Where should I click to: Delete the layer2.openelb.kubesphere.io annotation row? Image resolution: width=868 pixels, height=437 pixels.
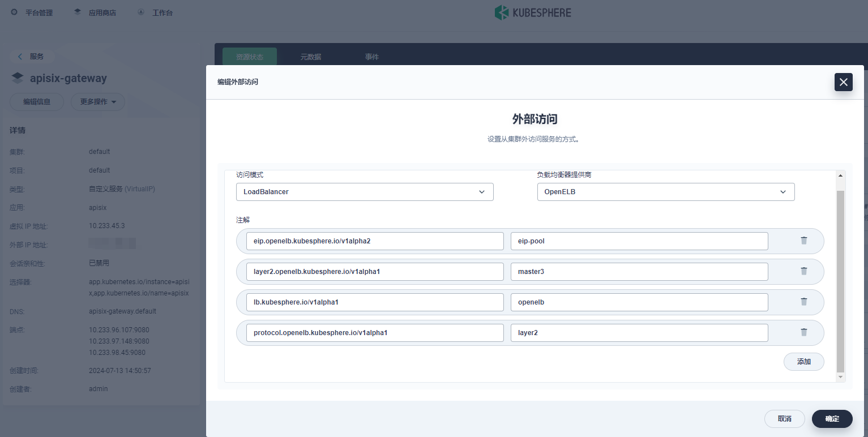pos(803,271)
